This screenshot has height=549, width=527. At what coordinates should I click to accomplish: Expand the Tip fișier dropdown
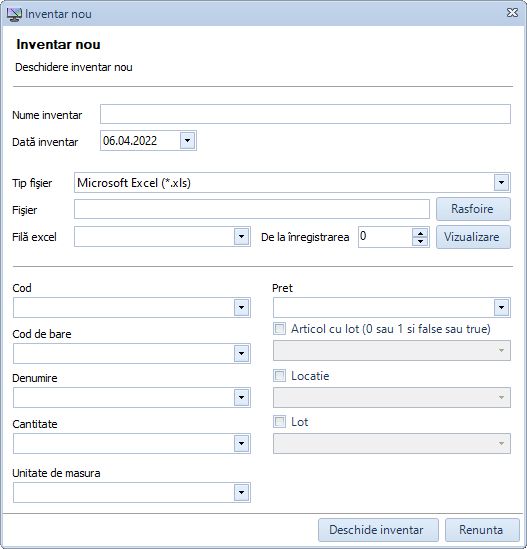[501, 182]
